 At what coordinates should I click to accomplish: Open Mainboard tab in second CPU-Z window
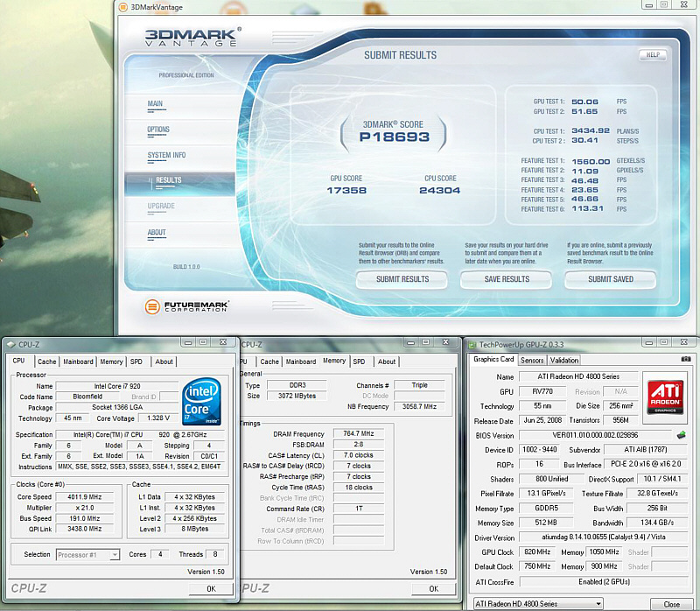tap(301, 362)
